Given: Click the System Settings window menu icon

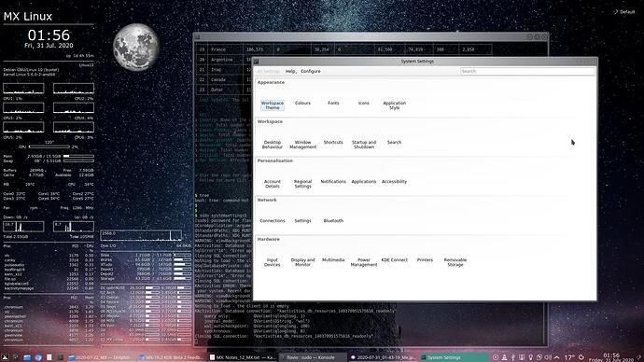Looking at the screenshot, I should (x=257, y=62).
